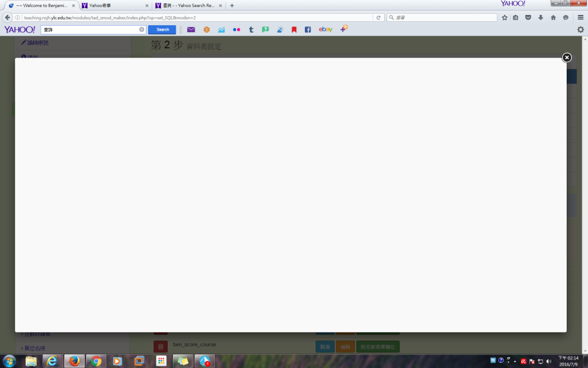The image size is (588, 368).
Task: Click the Yahoo! logo in the toolbar
Action: [x=20, y=29]
